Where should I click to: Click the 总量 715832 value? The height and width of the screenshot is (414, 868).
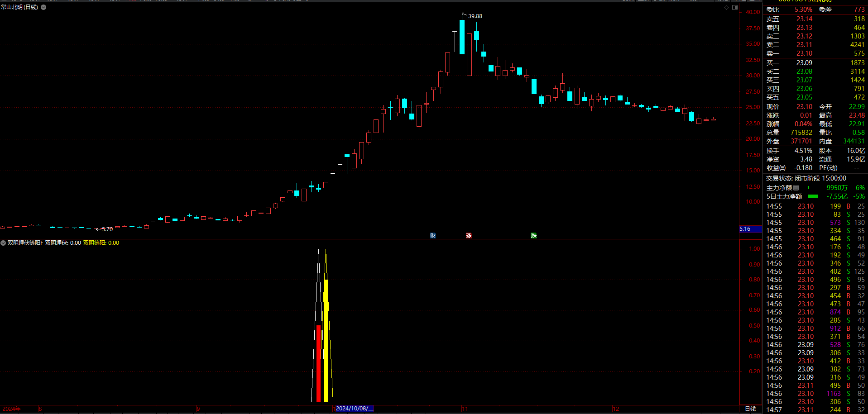point(801,133)
